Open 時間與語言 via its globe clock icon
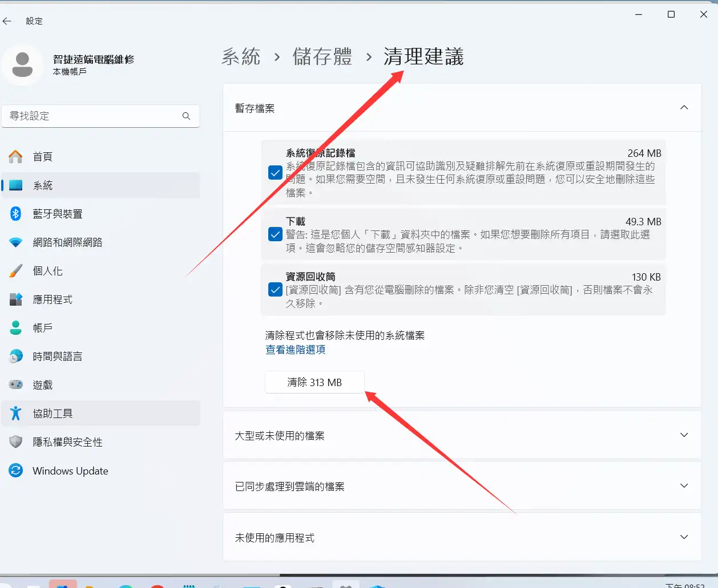Image resolution: width=718 pixels, height=588 pixels. (16, 356)
